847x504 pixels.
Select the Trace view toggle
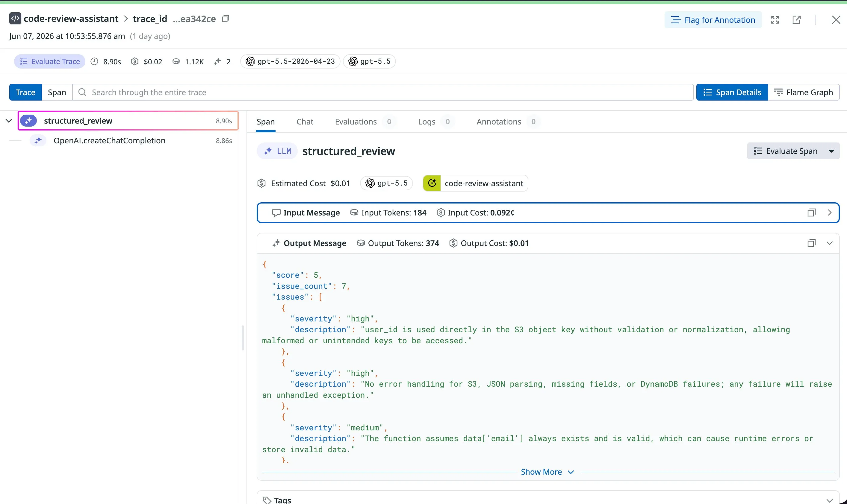pos(25,92)
